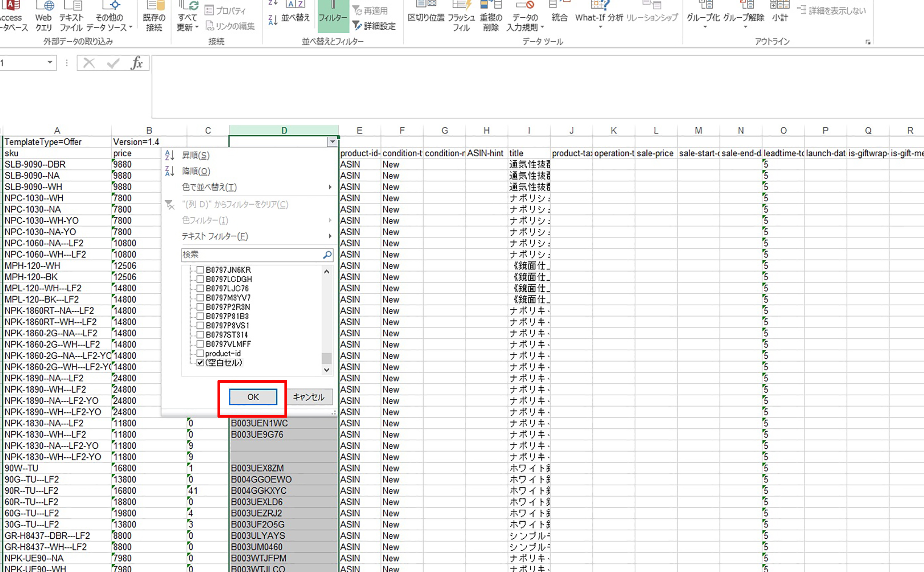Image resolution: width=924 pixels, height=572 pixels.
Task: Click キャンセル in the filter dropdown
Action: pyautogui.click(x=309, y=397)
